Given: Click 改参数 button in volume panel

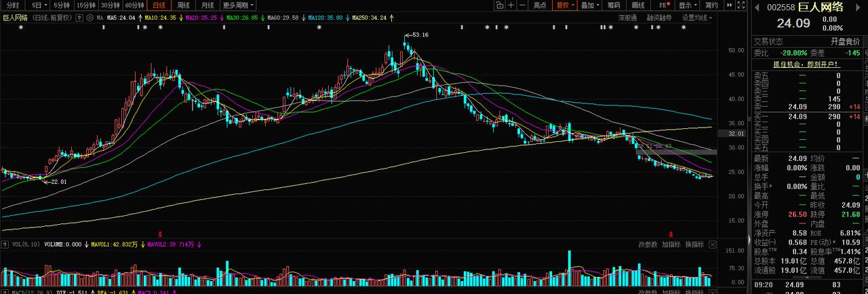Looking at the screenshot, I should [648, 244].
